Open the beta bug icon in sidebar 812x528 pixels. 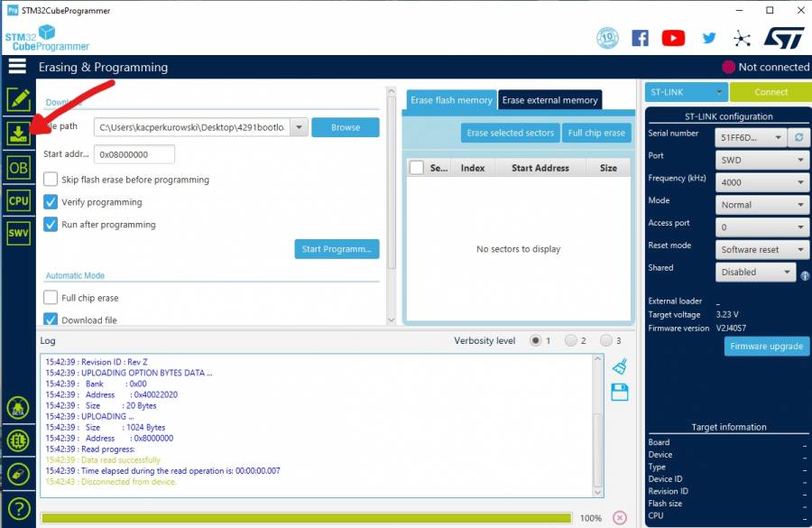[x=18, y=408]
